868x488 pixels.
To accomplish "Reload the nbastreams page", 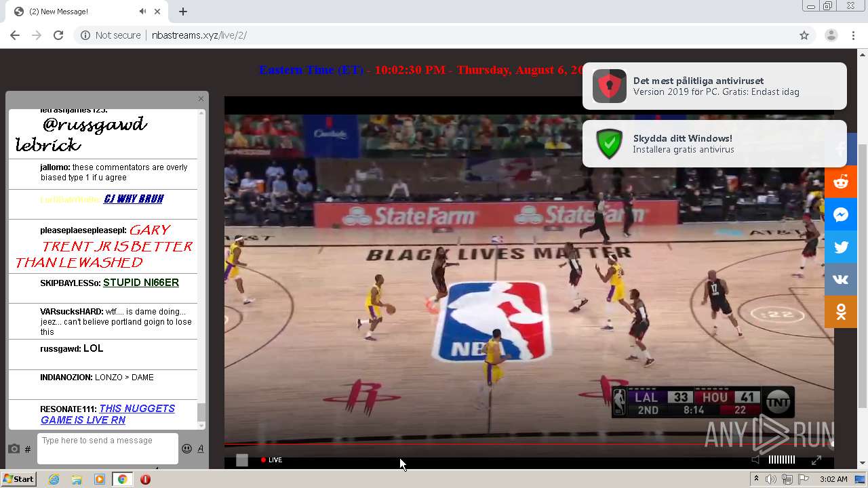I will tap(58, 35).
